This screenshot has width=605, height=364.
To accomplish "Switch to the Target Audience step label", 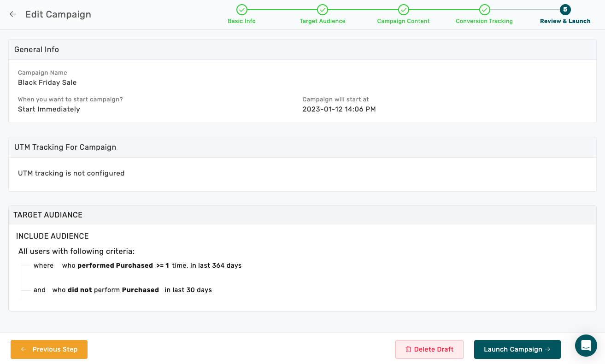I will click(x=323, y=21).
